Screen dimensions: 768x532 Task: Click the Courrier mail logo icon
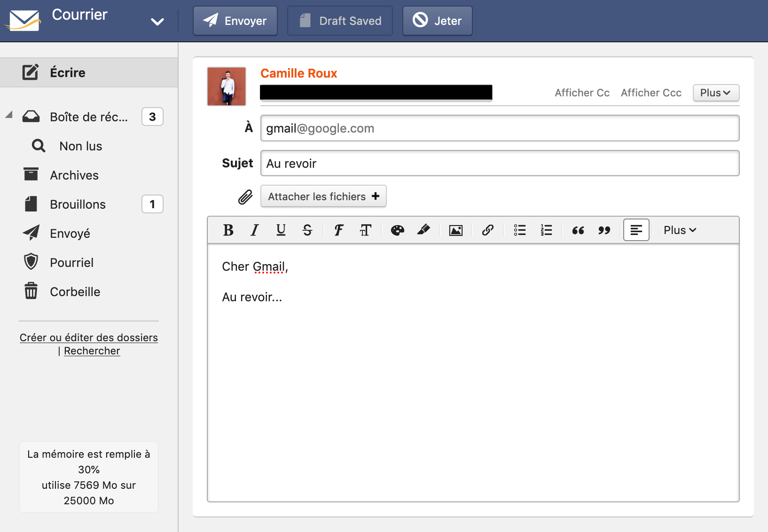pyautogui.click(x=24, y=20)
